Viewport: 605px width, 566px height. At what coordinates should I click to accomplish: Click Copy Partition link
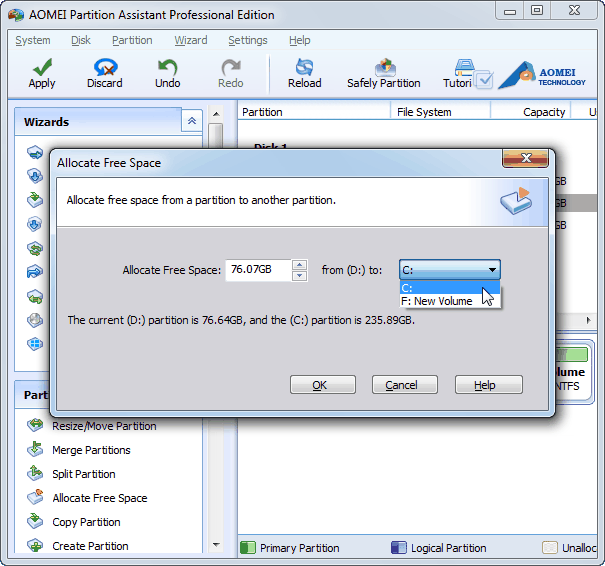[x=86, y=522]
